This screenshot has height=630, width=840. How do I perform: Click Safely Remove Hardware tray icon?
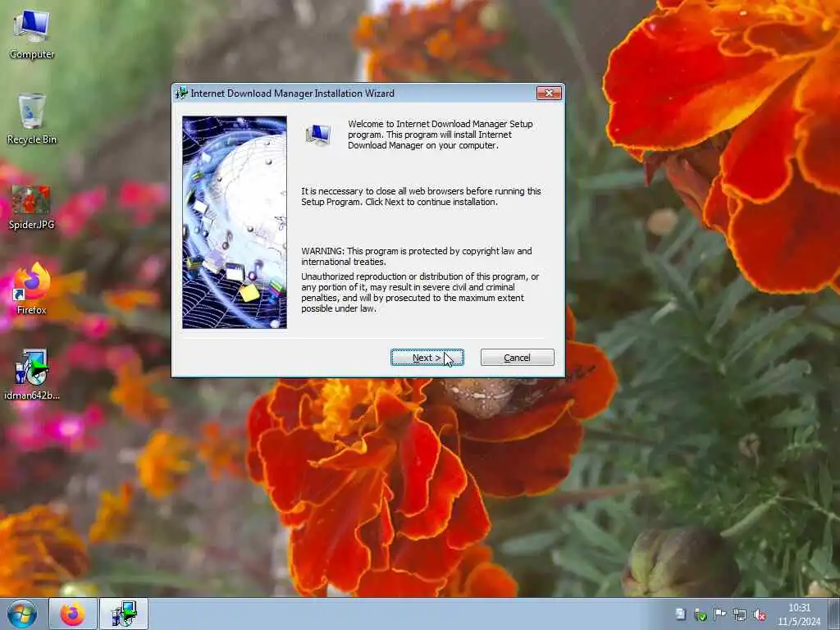click(700, 614)
